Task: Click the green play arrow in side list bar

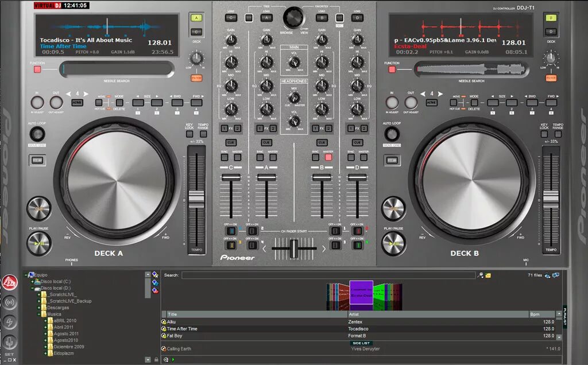Action: (173, 360)
